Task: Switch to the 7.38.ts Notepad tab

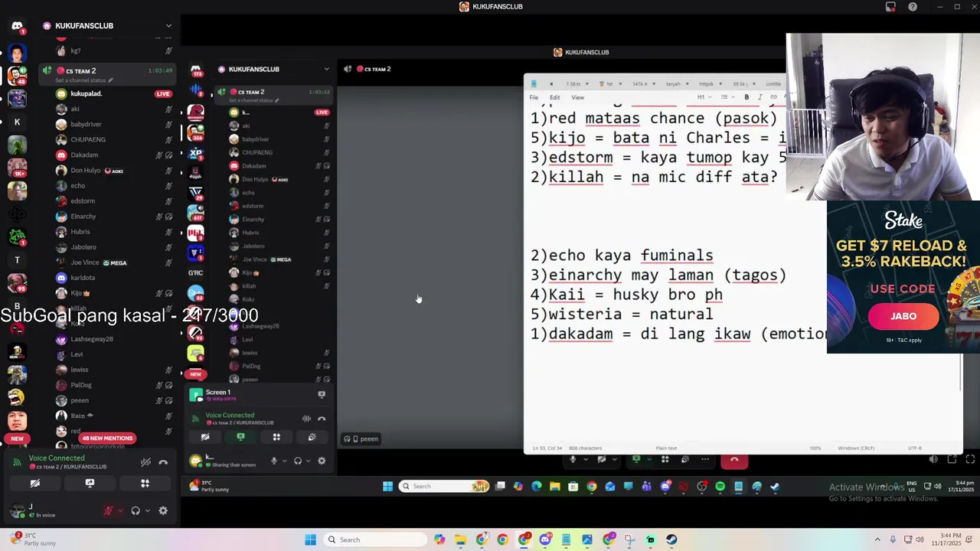Action: coord(572,83)
